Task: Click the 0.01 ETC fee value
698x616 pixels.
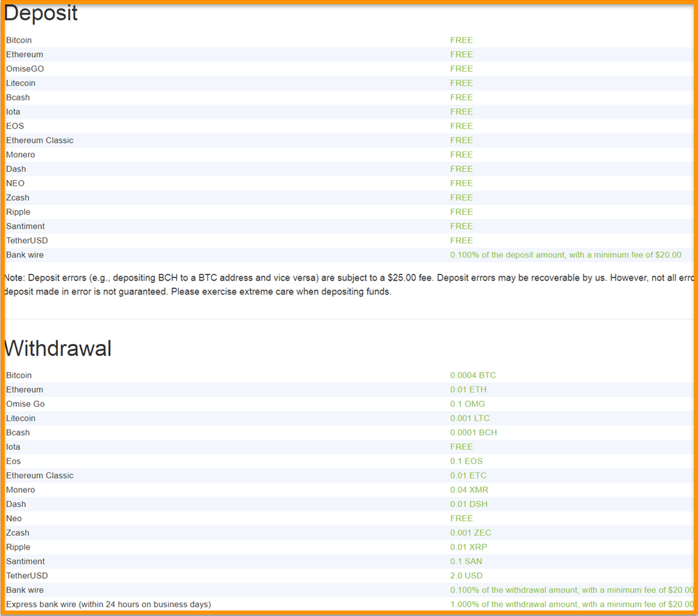Action: tap(468, 476)
